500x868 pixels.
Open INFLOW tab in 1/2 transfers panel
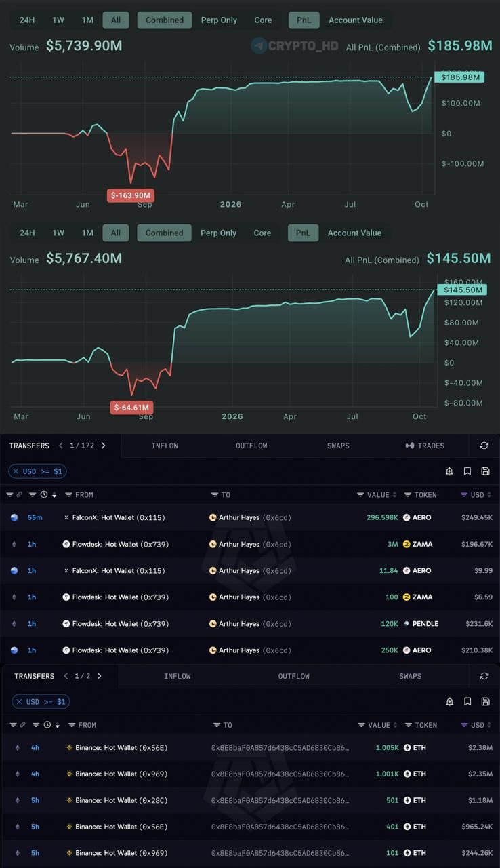click(x=178, y=676)
